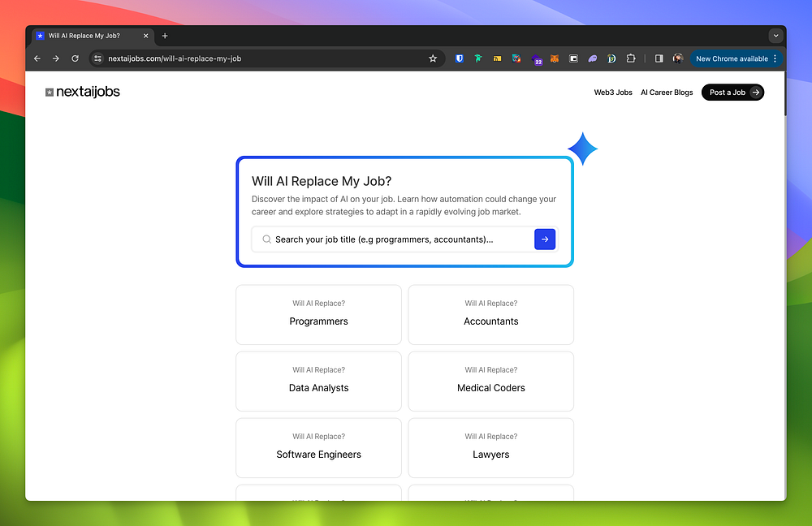Click New Chrome available update button

(732, 58)
